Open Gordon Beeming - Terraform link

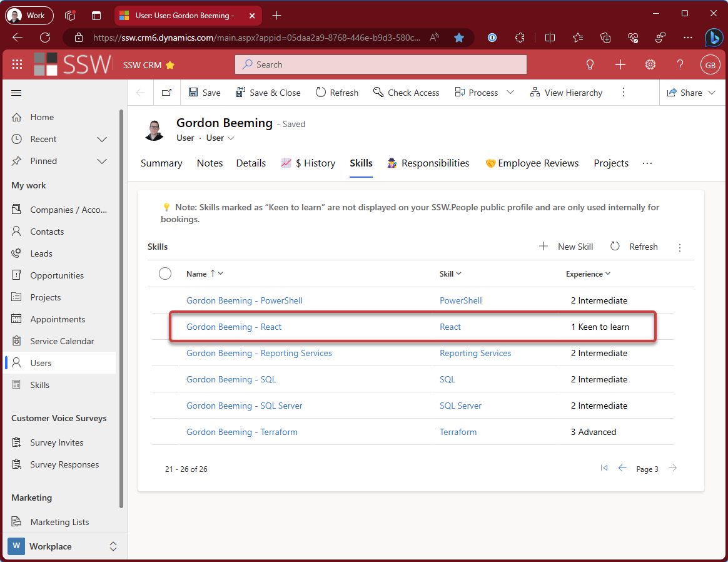241,432
